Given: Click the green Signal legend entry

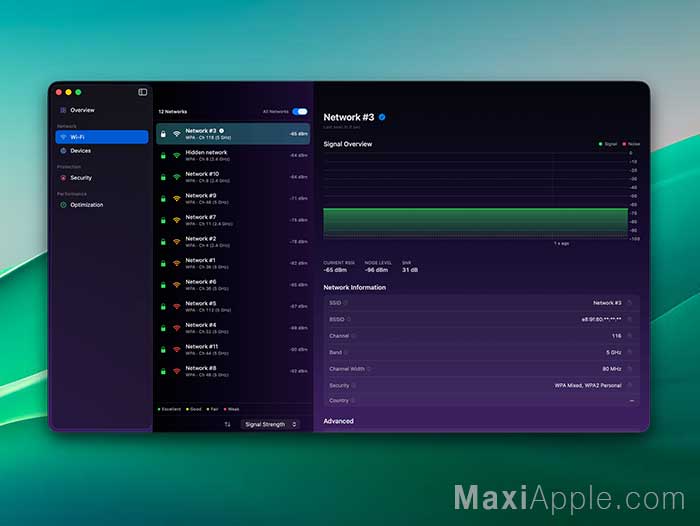Looking at the screenshot, I should pos(608,144).
